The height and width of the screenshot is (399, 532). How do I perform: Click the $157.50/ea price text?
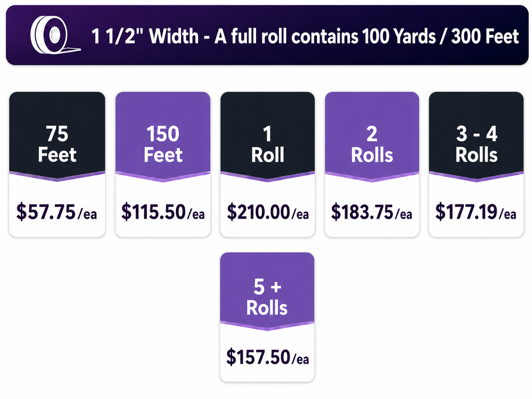pyautogui.click(x=267, y=357)
